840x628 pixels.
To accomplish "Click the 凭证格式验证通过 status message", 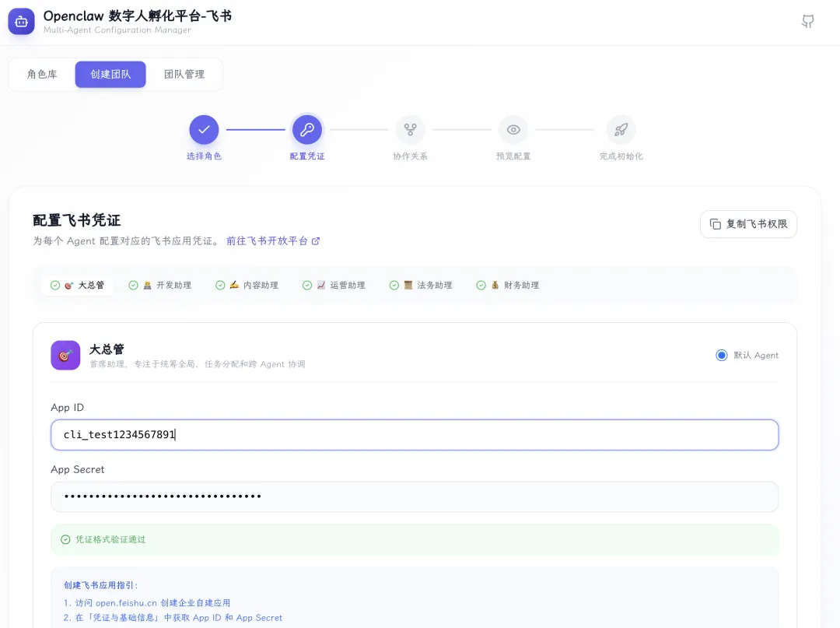I will [x=415, y=539].
